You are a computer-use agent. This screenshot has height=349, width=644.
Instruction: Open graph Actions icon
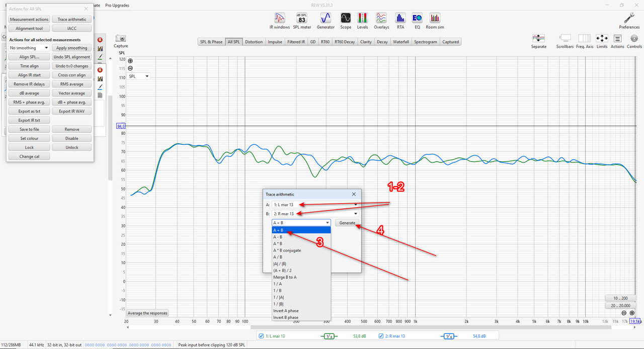(x=617, y=41)
